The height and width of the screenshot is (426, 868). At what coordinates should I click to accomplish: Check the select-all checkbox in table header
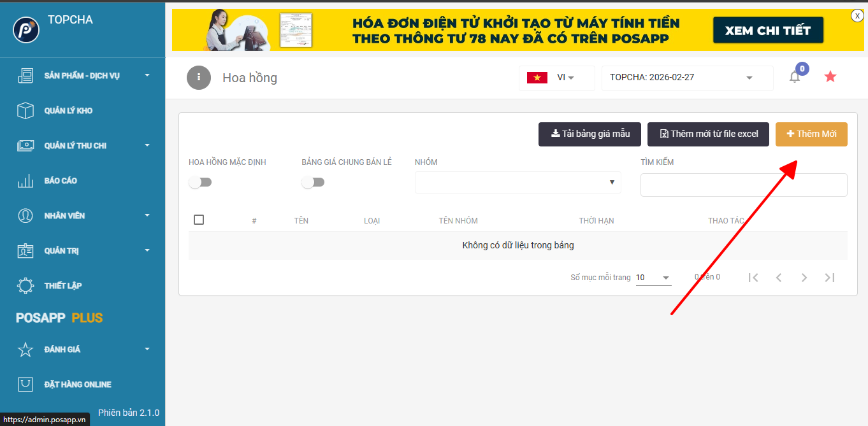click(x=199, y=220)
